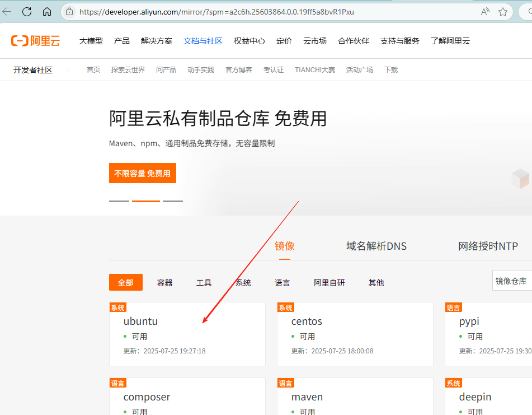532x415 pixels.
Task: Reload the page with the refresh icon
Action: pyautogui.click(x=27, y=12)
